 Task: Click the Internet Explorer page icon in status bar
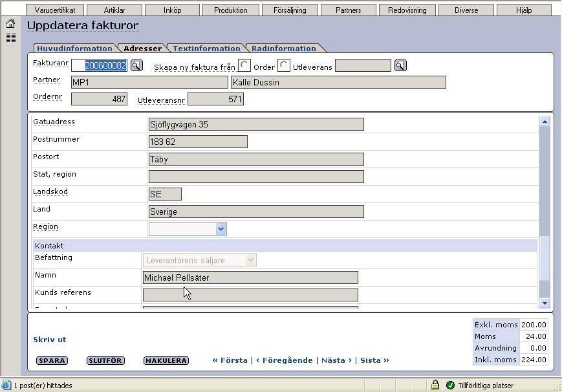click(x=6, y=385)
